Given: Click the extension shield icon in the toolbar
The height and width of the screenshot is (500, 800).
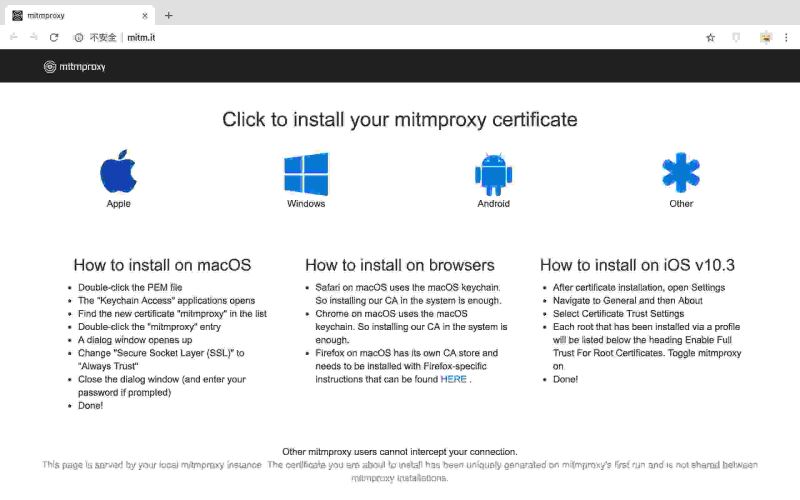Looking at the screenshot, I should [x=736, y=37].
